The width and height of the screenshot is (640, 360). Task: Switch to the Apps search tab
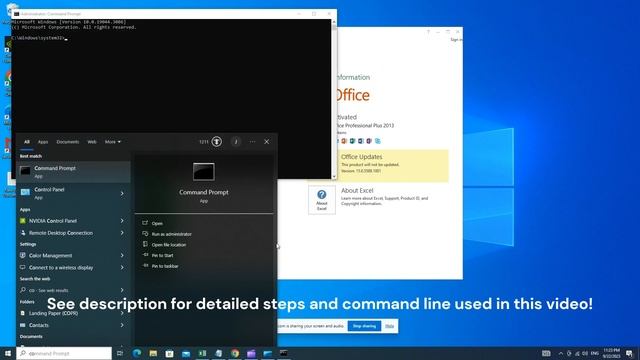pyautogui.click(x=43, y=142)
